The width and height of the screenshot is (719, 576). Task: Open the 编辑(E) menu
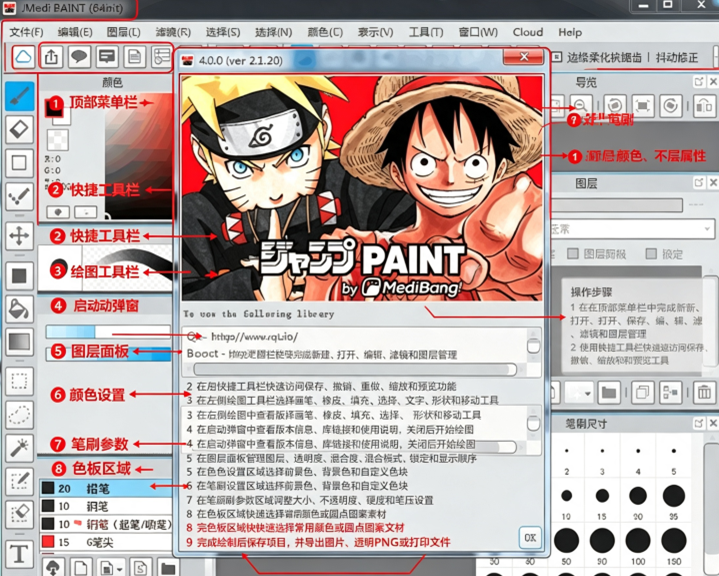75,32
